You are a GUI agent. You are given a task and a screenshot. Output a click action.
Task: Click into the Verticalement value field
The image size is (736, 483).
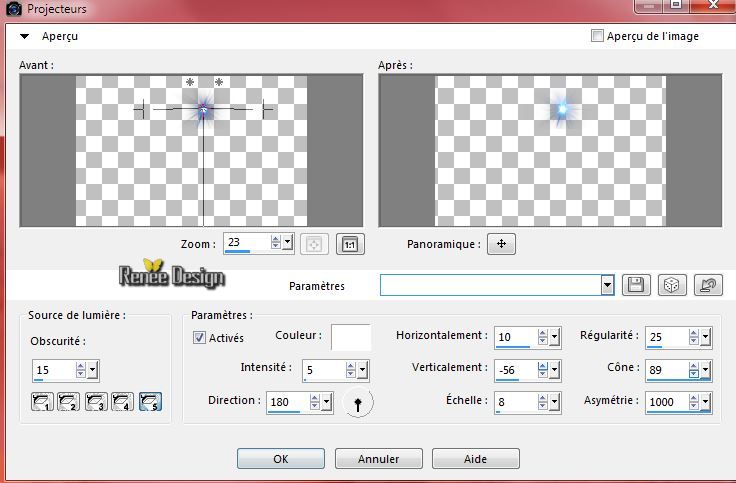(516, 370)
